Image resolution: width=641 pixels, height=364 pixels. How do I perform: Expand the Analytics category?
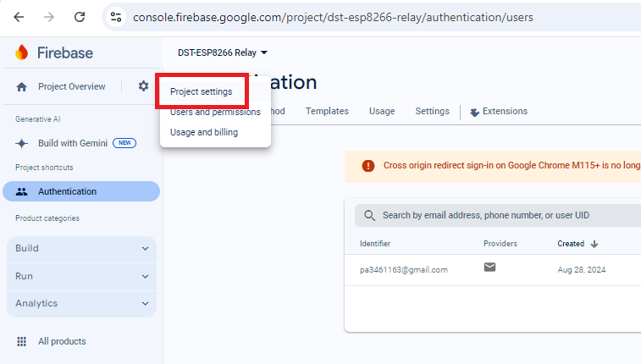[x=81, y=303]
